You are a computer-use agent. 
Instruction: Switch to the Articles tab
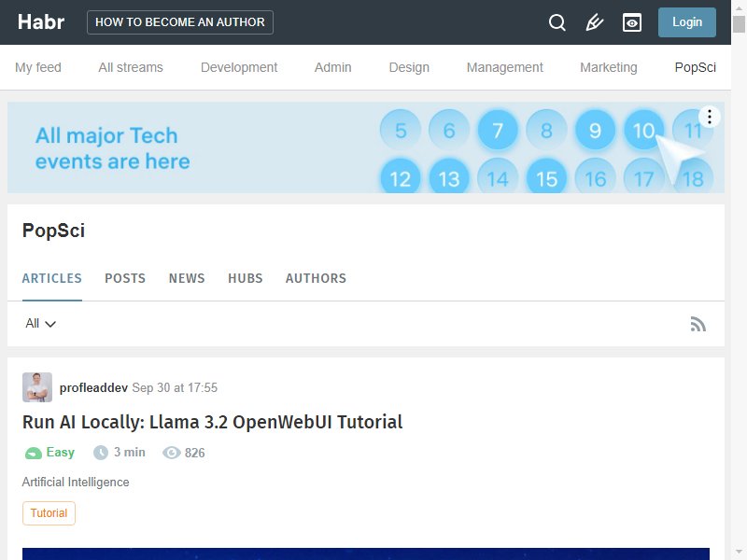coord(52,278)
